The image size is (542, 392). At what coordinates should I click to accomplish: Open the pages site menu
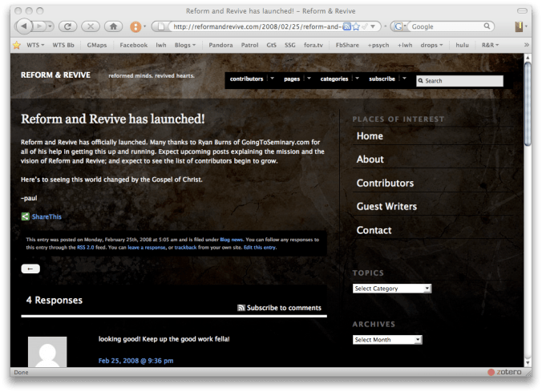[x=297, y=79]
